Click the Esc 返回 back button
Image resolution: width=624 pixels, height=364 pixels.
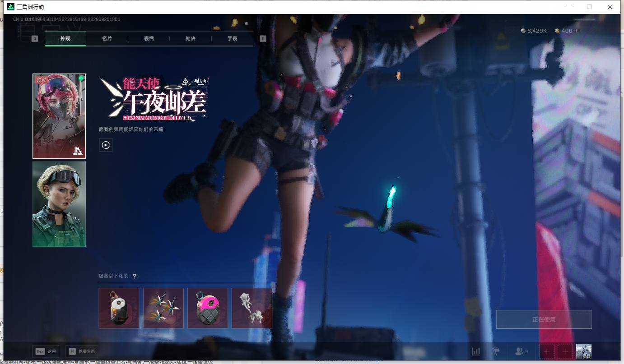(x=46, y=351)
